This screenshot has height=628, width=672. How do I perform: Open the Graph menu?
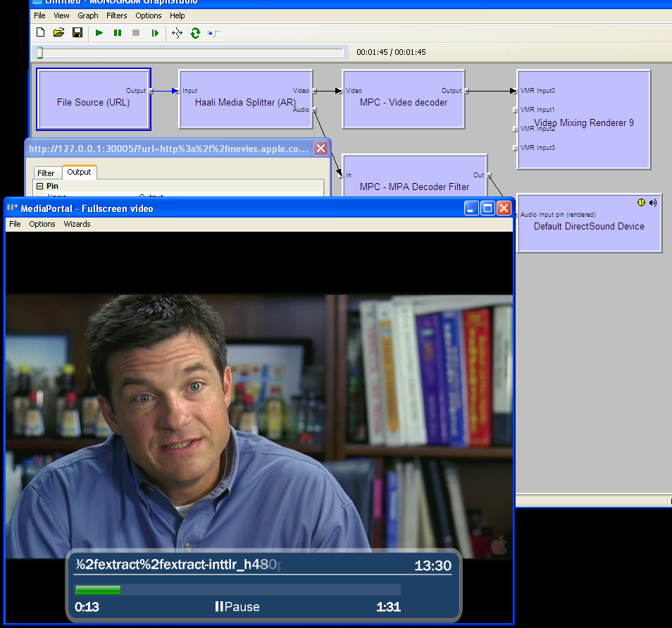88,15
